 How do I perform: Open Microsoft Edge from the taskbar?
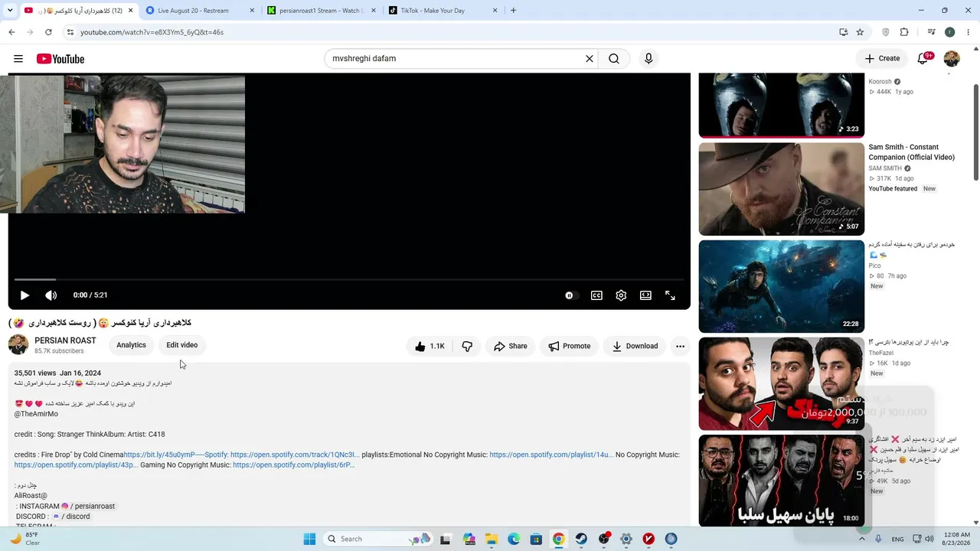click(x=514, y=539)
